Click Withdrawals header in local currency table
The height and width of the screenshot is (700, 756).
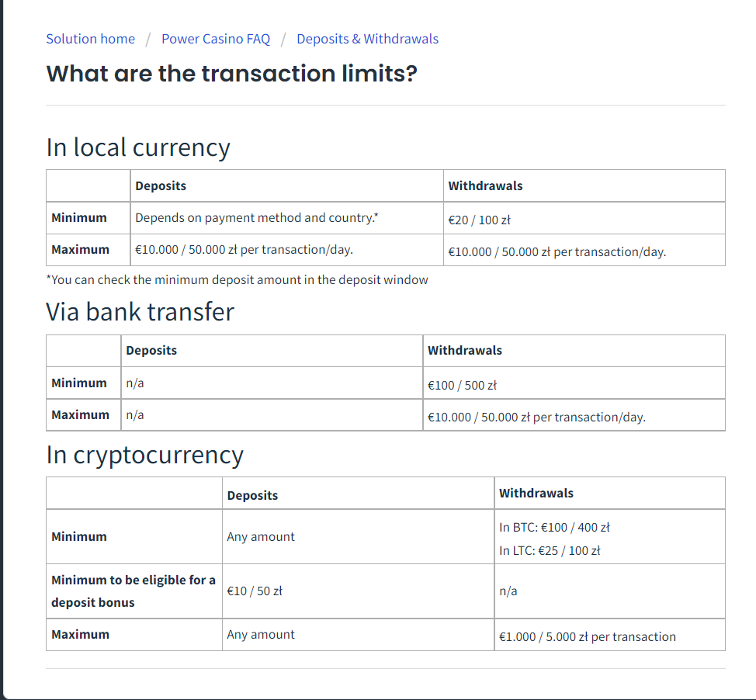click(x=485, y=186)
